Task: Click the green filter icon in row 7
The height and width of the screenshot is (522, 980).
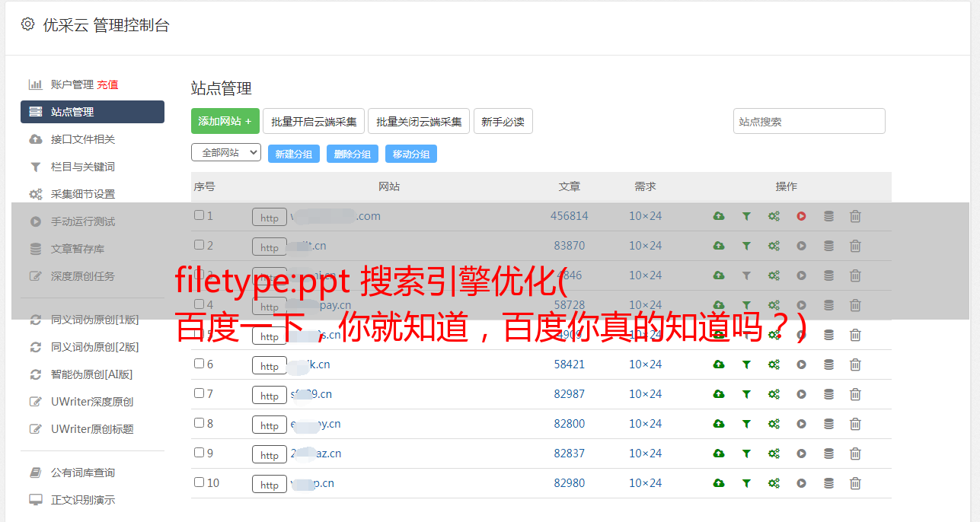Action: coord(746,394)
